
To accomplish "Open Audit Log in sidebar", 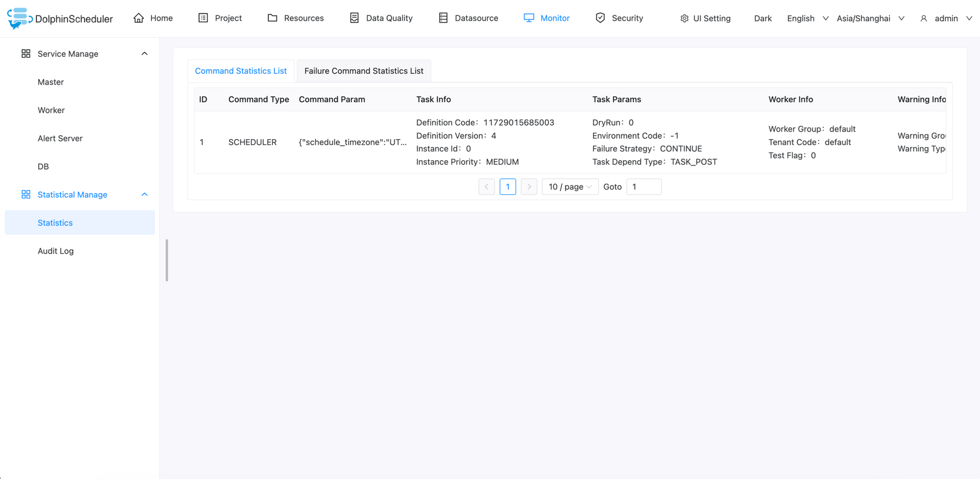I will 56,251.
